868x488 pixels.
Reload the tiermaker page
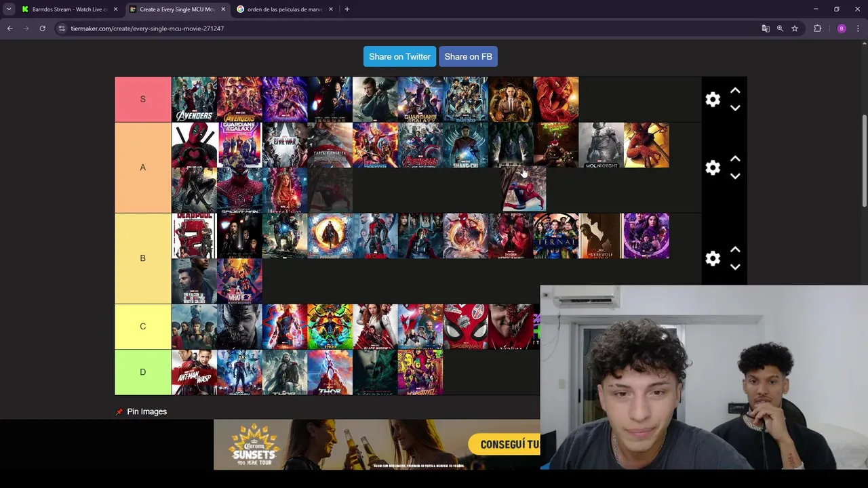click(x=42, y=28)
